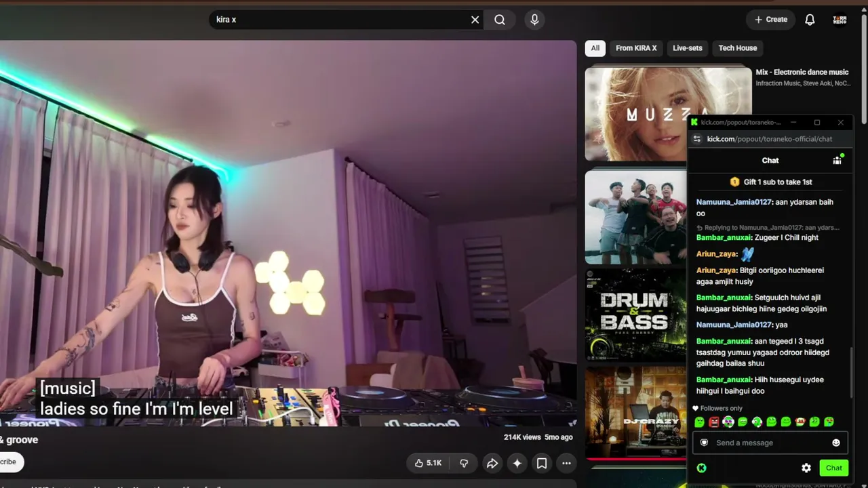This screenshot has width=868, height=488.
Task: Select the 'Live-sets' chip
Action: 688,48
